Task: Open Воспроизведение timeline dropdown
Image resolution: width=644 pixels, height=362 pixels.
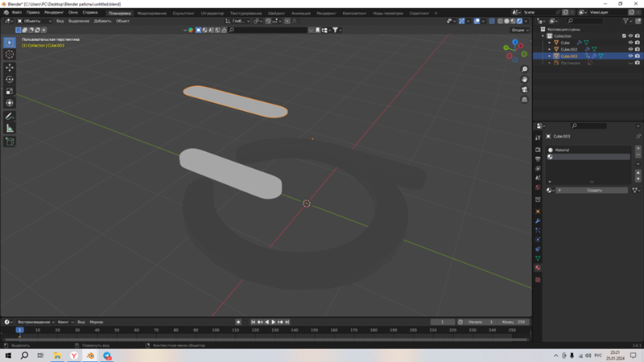Action: click(35, 323)
